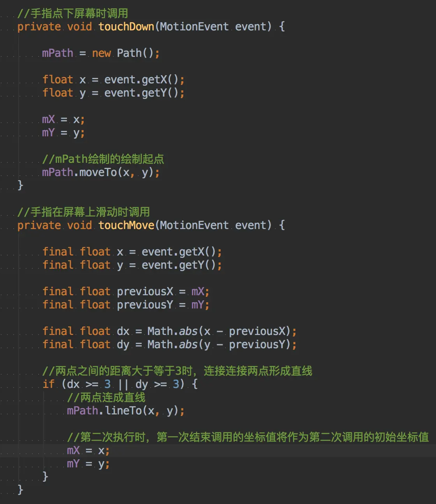Click the comment about 两点之间的距离大于等于3时

coord(177,371)
